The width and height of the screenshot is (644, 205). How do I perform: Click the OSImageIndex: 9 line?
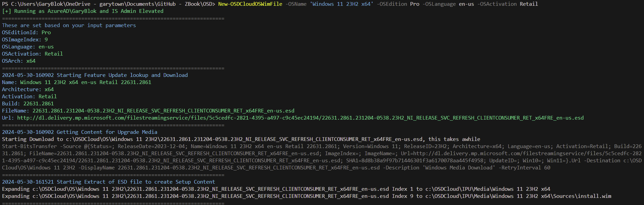pos(25,40)
